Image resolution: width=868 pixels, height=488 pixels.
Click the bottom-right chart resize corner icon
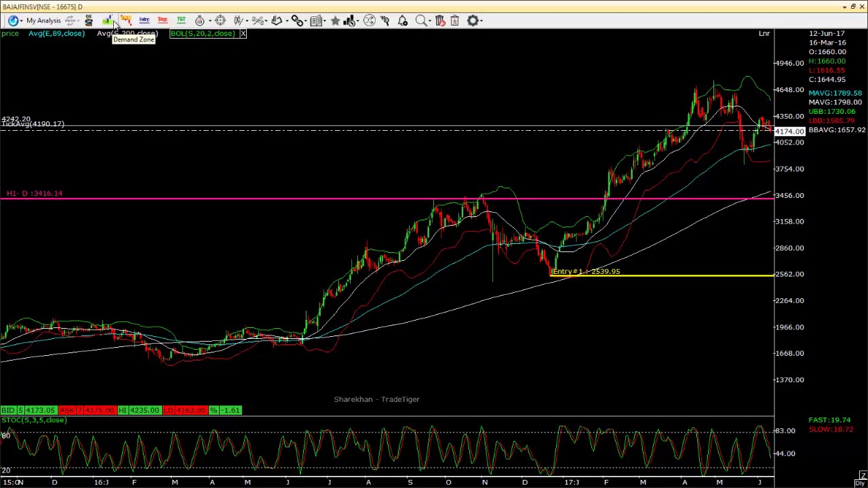click(863, 474)
